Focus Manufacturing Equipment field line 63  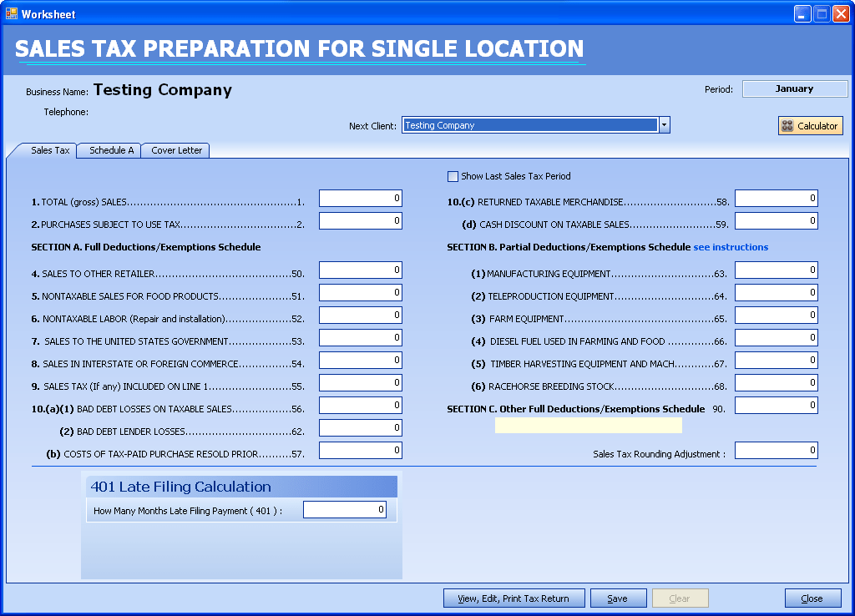pyautogui.click(x=777, y=270)
